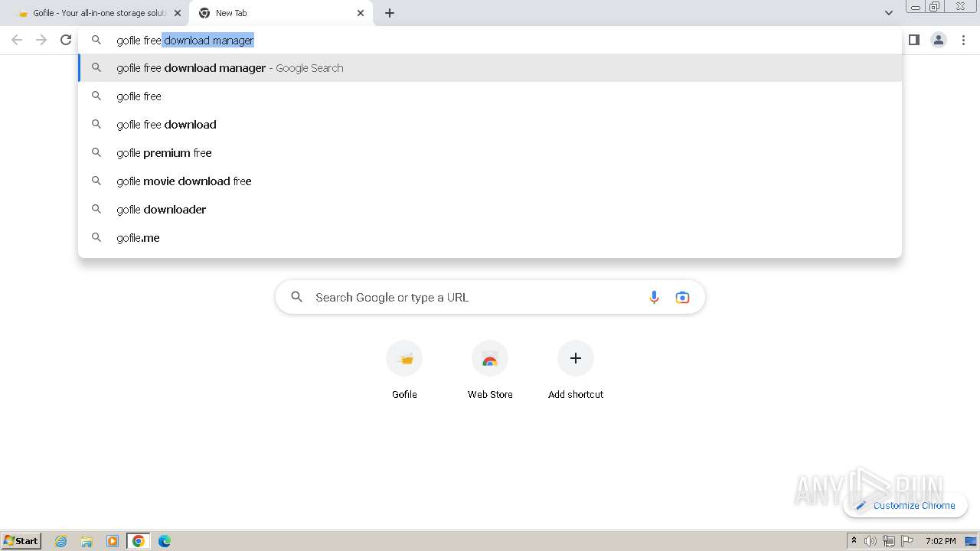The image size is (980, 551).
Task: Open the network status tray icon
Action: 889,541
